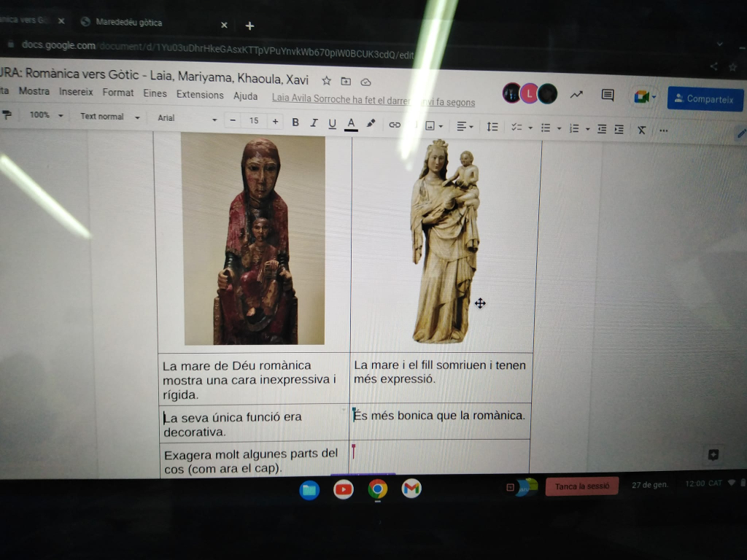
Task: Open the activity trend icon
Action: click(576, 94)
